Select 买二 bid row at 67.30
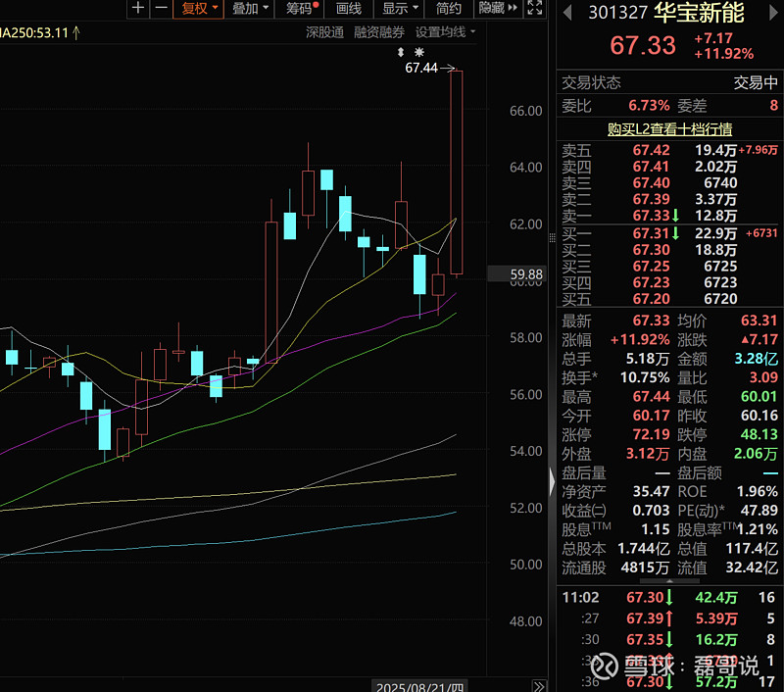The height and width of the screenshot is (692, 784). pos(669,250)
